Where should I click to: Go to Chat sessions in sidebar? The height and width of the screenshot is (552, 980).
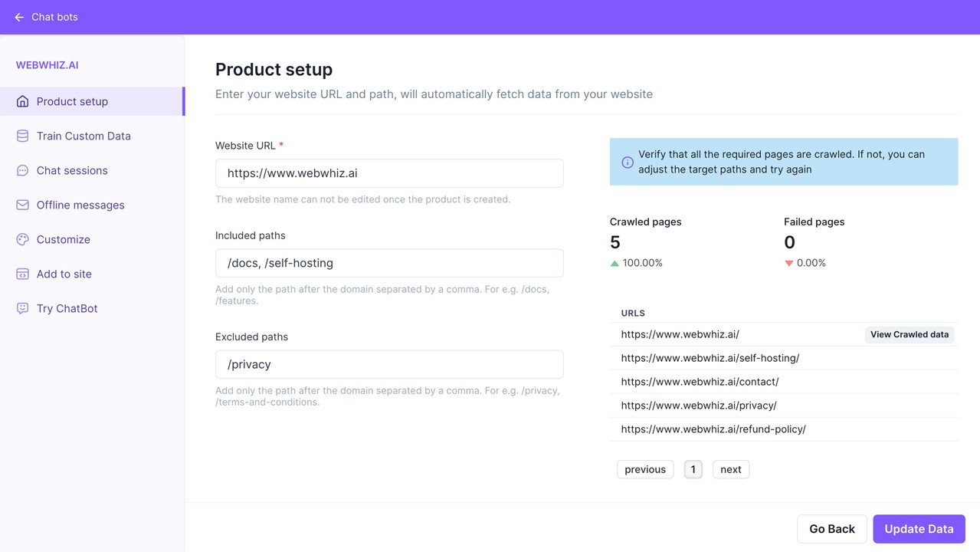click(x=72, y=170)
